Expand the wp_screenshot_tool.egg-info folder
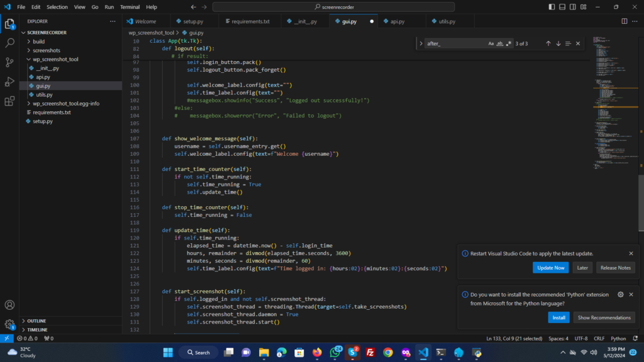The height and width of the screenshot is (362, 644). point(65,103)
